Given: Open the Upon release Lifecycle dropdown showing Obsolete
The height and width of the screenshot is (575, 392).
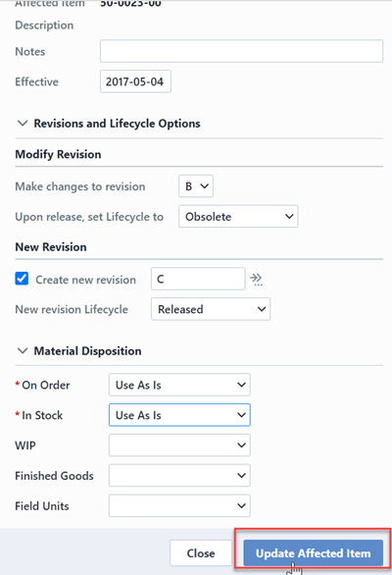Looking at the screenshot, I should [x=238, y=216].
